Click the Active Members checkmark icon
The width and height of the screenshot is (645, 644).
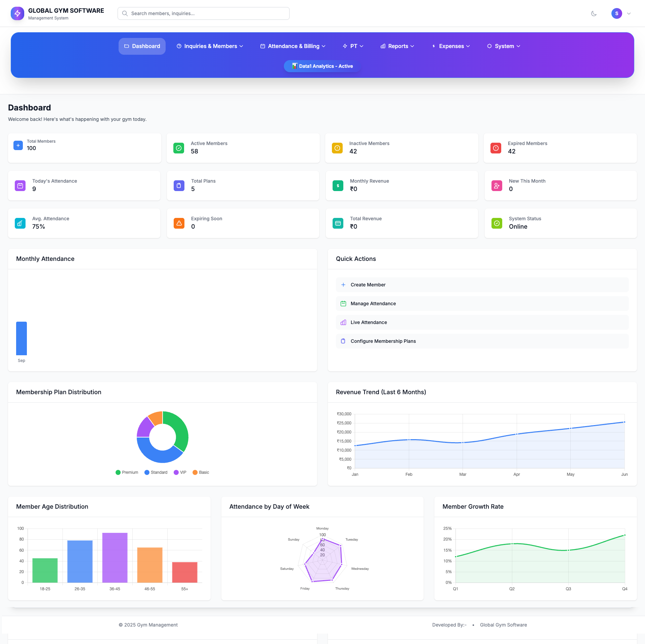179,148
